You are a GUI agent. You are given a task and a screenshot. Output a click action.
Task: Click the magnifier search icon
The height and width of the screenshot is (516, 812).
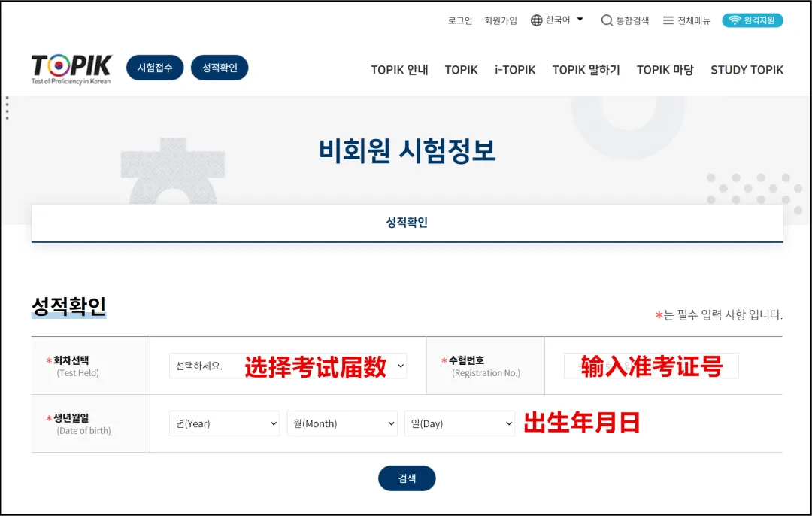(607, 20)
